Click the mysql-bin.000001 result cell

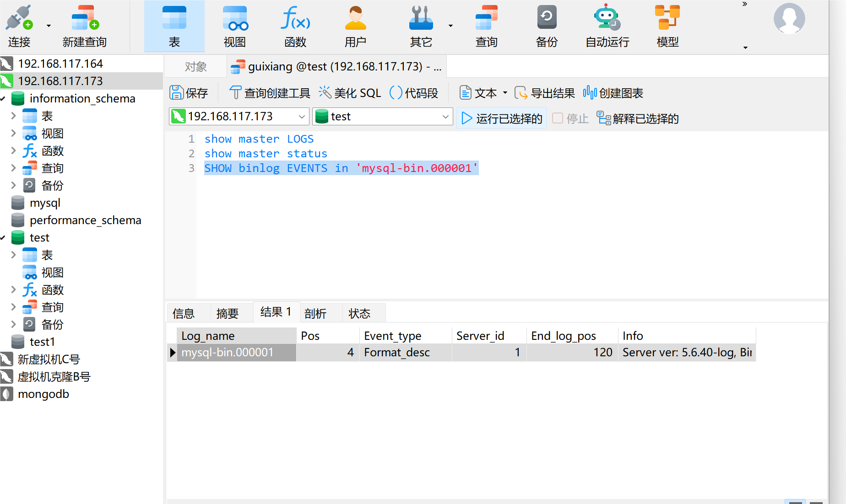coord(237,353)
